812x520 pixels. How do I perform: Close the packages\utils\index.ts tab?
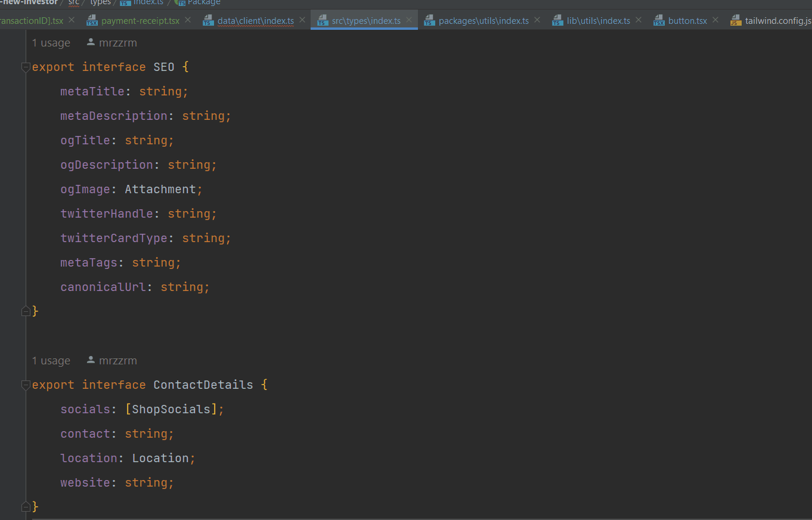(x=537, y=20)
